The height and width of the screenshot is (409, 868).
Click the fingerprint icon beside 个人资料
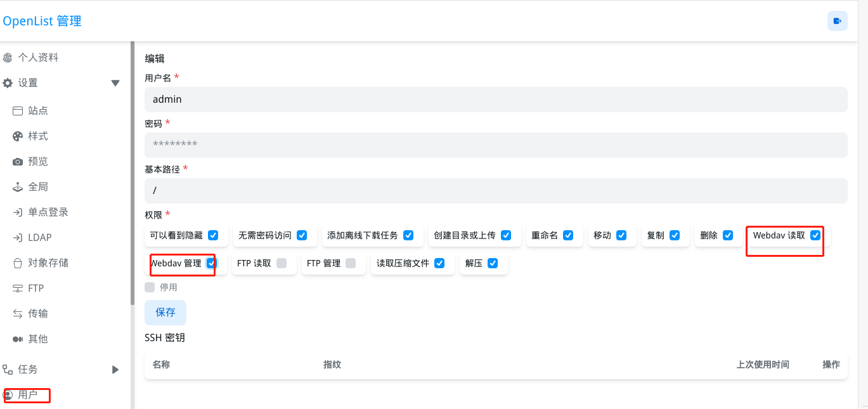[x=8, y=58]
